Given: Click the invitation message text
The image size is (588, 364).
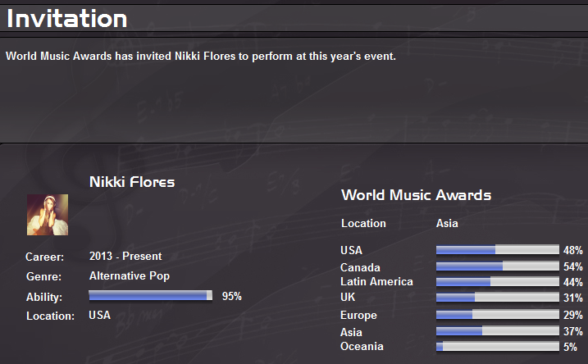Looking at the screenshot, I should point(201,57).
